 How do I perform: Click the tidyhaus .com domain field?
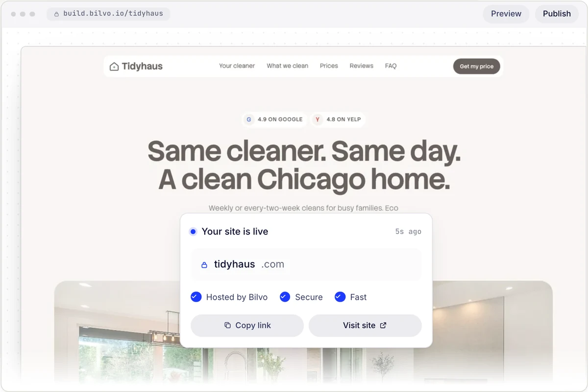[x=306, y=264]
